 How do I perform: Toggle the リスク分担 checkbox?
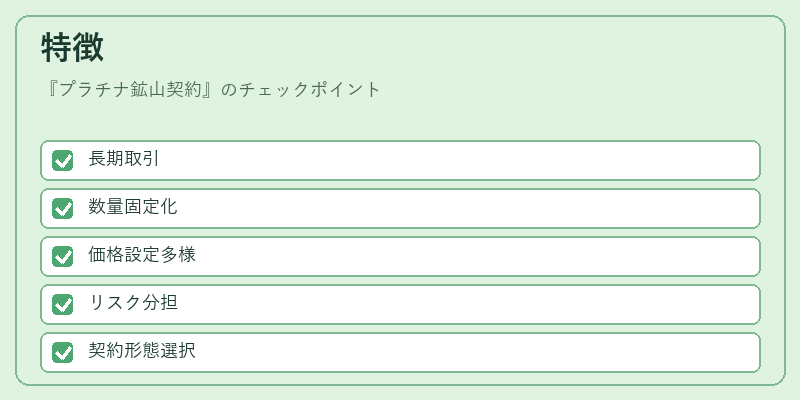point(63,304)
